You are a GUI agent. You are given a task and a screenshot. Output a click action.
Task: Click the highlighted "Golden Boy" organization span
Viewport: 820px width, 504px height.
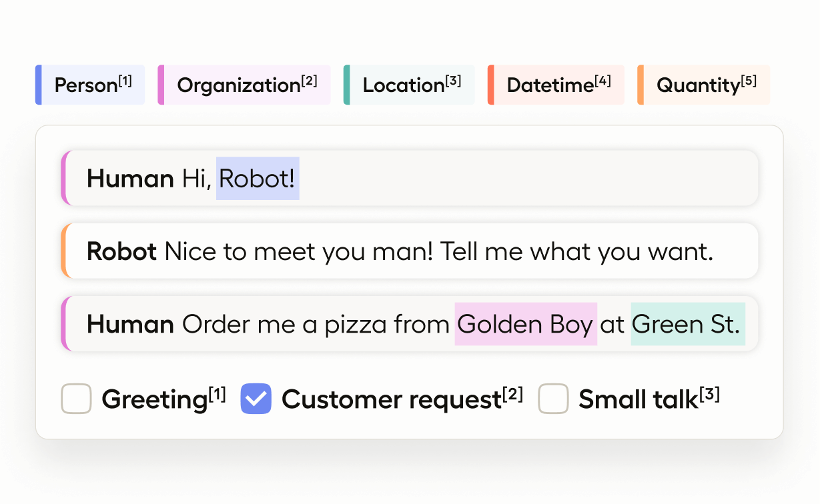[x=526, y=325]
